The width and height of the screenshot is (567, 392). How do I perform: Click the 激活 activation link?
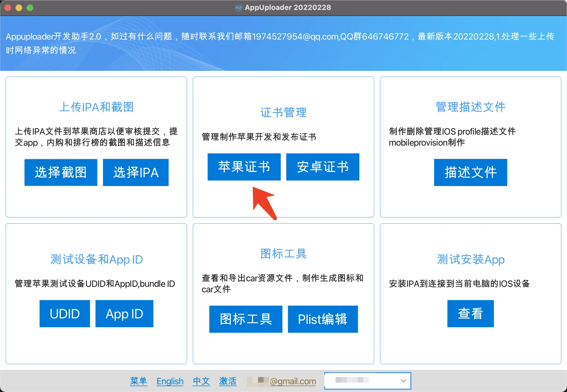[x=228, y=381]
